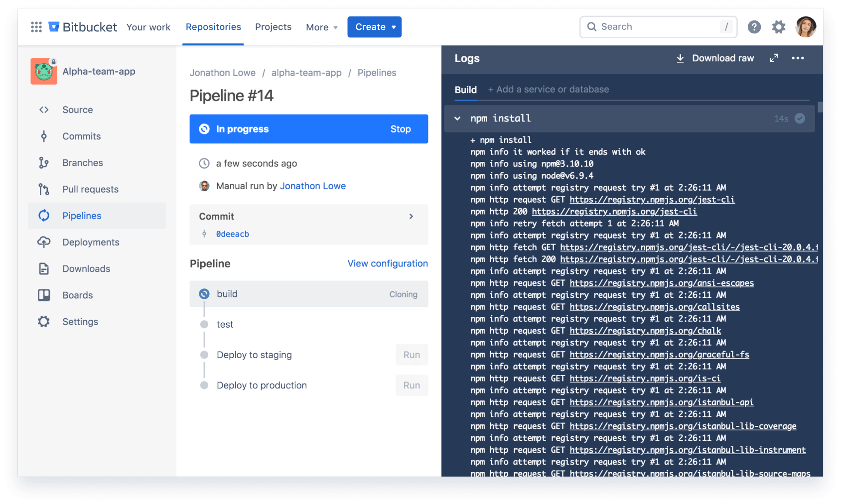Viewport: 841px width, 504px height.
Task: Click the Pull requests icon
Action: [44, 189]
